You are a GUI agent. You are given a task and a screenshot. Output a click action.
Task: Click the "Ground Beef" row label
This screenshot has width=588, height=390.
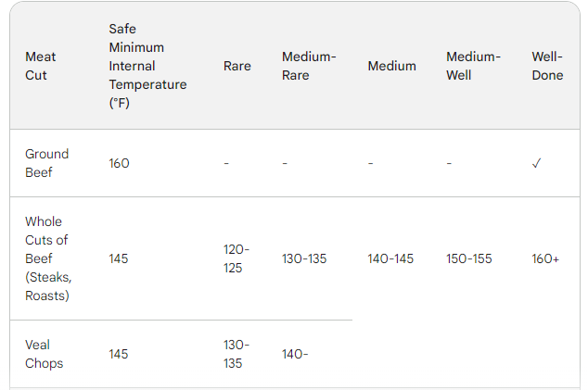tap(46, 163)
